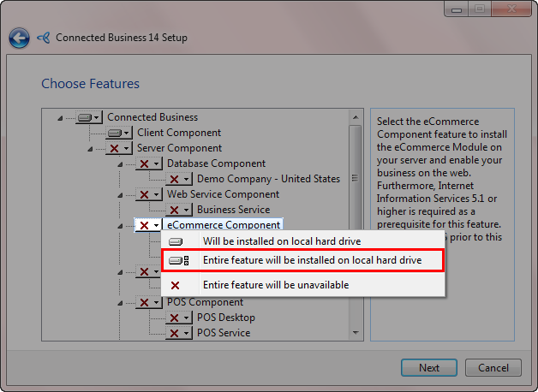Viewport: 538px width, 392px height.
Task: Collapse the Web Service Component tree node
Action: tap(120, 195)
